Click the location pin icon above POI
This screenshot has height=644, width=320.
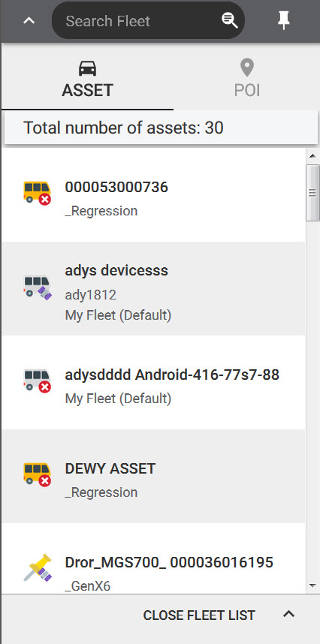point(247,68)
